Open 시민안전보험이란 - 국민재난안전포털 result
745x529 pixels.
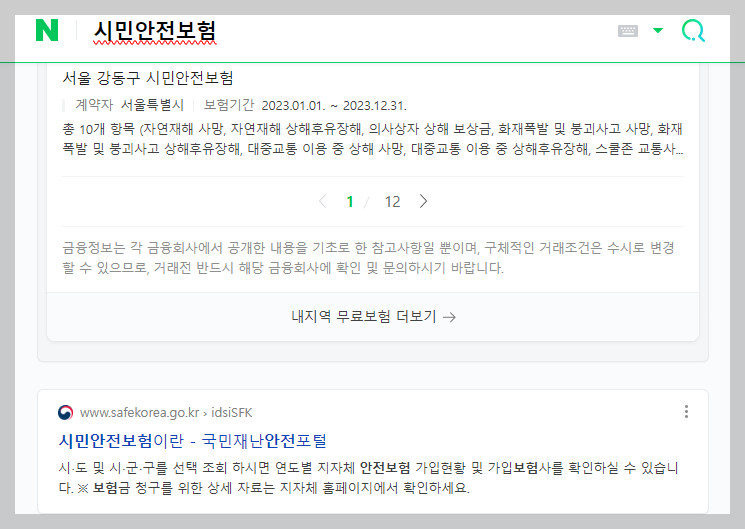192,441
